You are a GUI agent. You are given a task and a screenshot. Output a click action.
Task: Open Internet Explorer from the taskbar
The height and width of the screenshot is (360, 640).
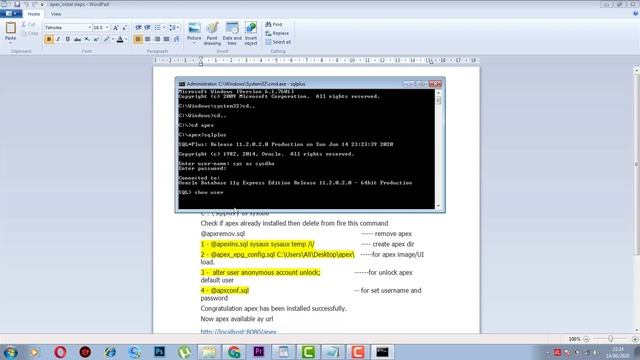click(x=110, y=352)
